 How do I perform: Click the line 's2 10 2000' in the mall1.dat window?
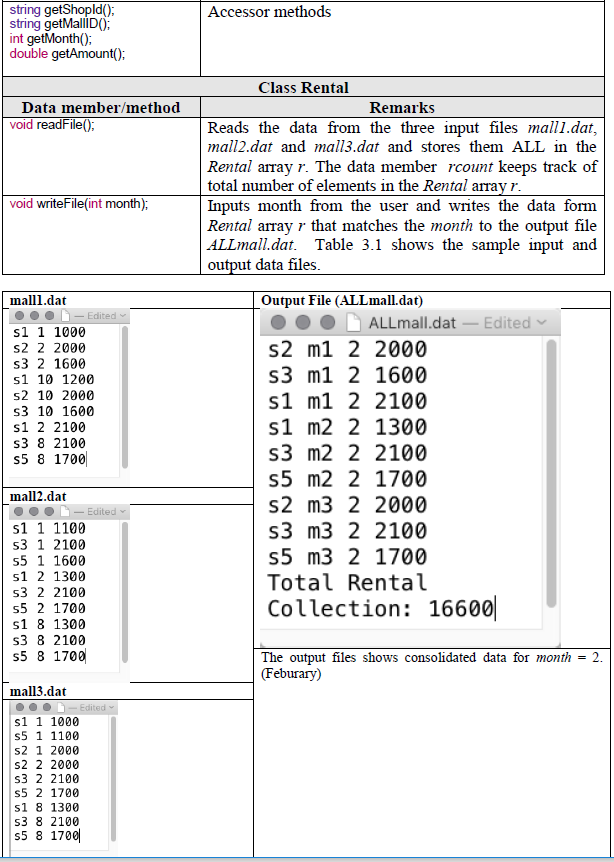point(53,395)
